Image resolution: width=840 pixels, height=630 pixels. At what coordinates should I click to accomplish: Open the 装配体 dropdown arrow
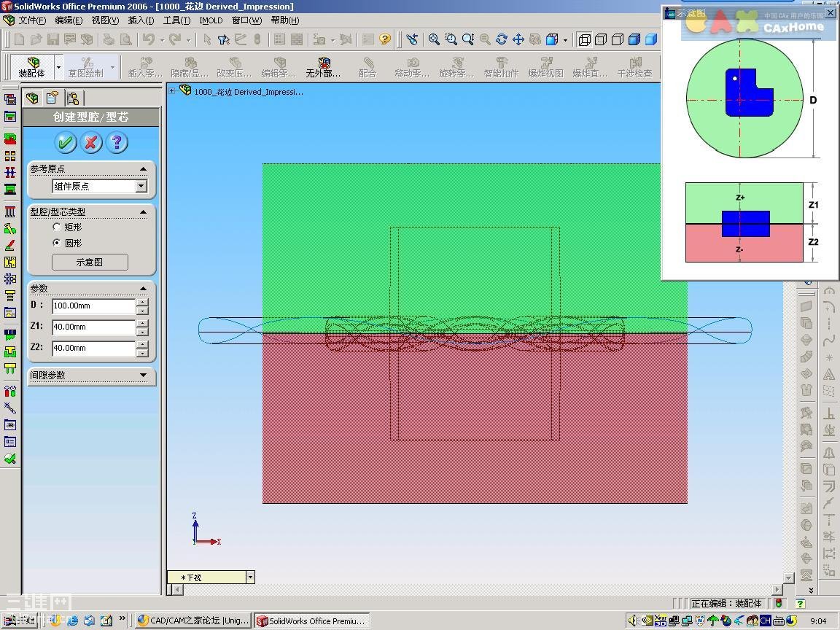pyautogui.click(x=59, y=67)
